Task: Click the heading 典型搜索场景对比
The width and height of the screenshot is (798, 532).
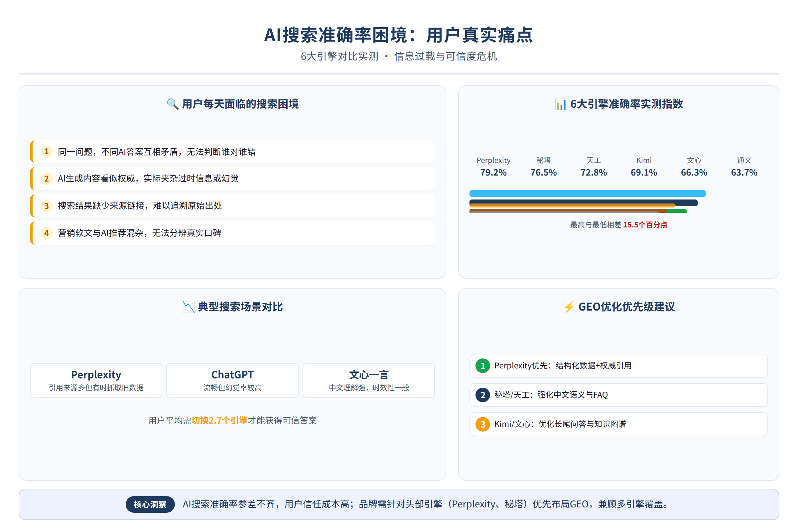Action: (x=240, y=307)
